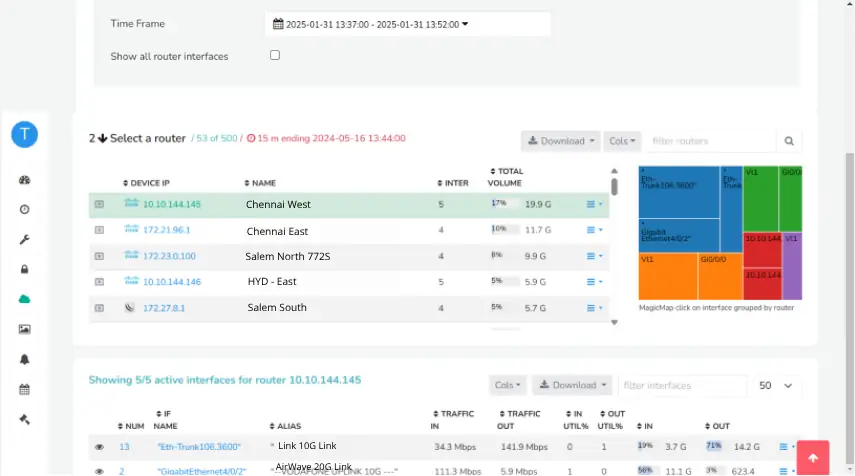Click the router device icon for Chennai West
The image size is (855, 476).
131,203
